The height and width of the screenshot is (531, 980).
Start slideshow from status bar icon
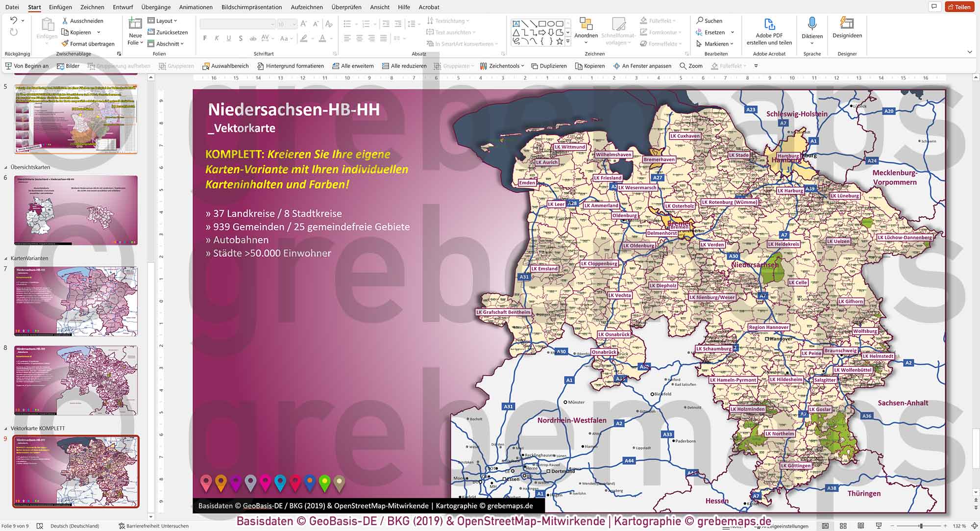tap(879, 526)
